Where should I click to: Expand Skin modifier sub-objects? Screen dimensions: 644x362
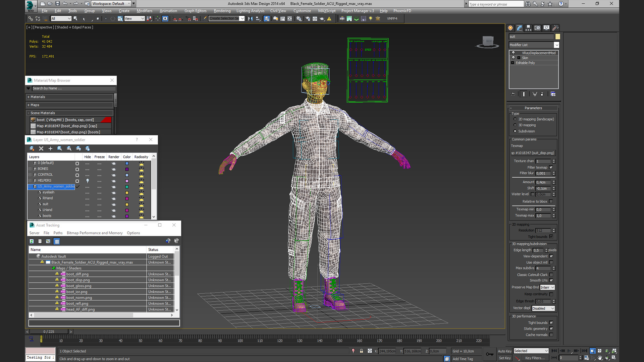(x=519, y=58)
